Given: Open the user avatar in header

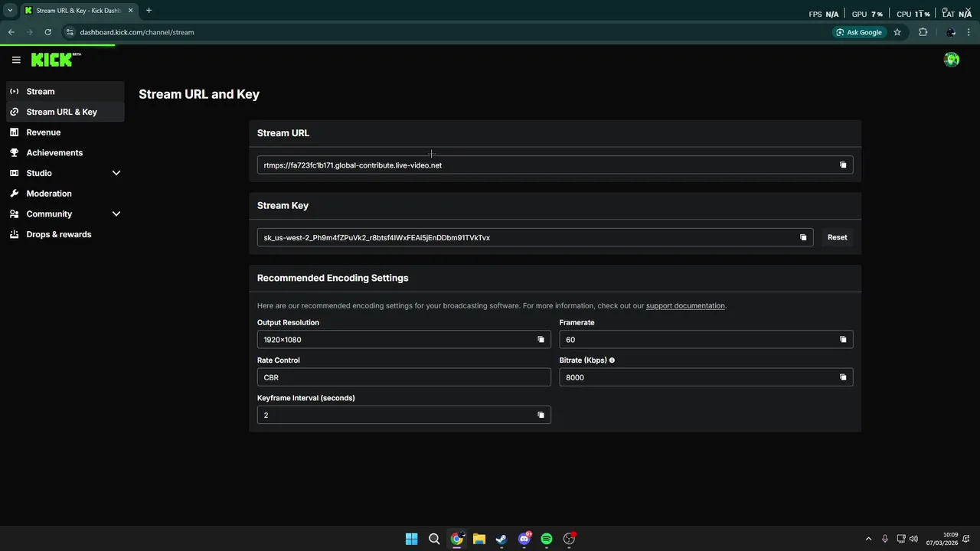Looking at the screenshot, I should click(x=952, y=60).
